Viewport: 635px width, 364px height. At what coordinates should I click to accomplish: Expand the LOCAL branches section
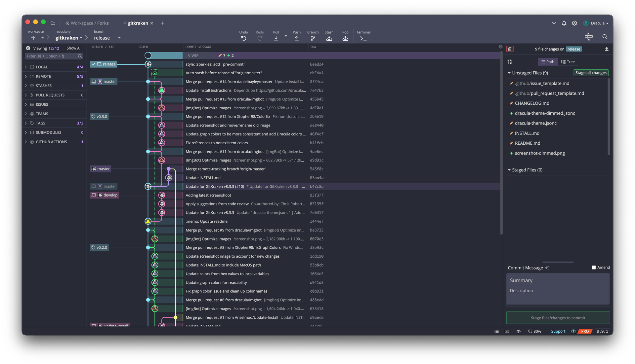pyautogui.click(x=27, y=67)
